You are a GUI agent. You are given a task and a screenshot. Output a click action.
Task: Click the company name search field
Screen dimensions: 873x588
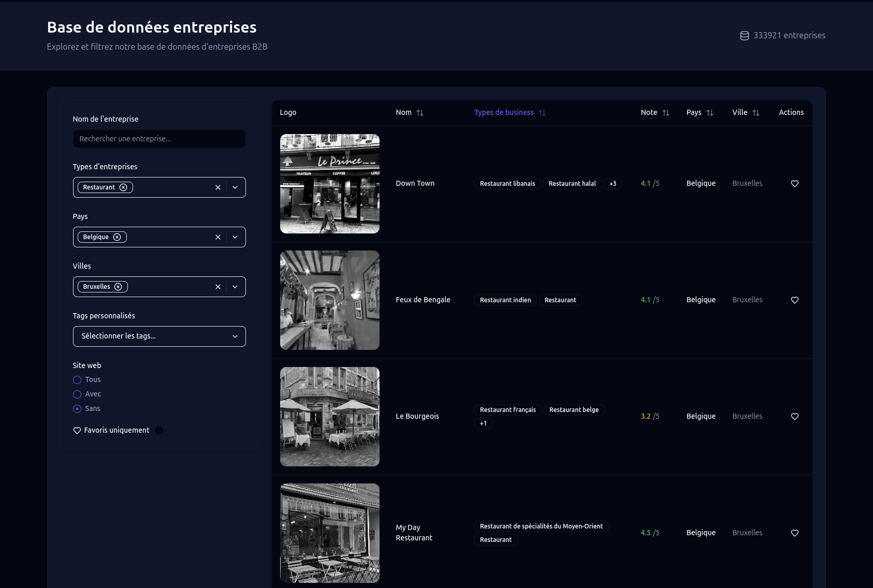[x=159, y=139]
